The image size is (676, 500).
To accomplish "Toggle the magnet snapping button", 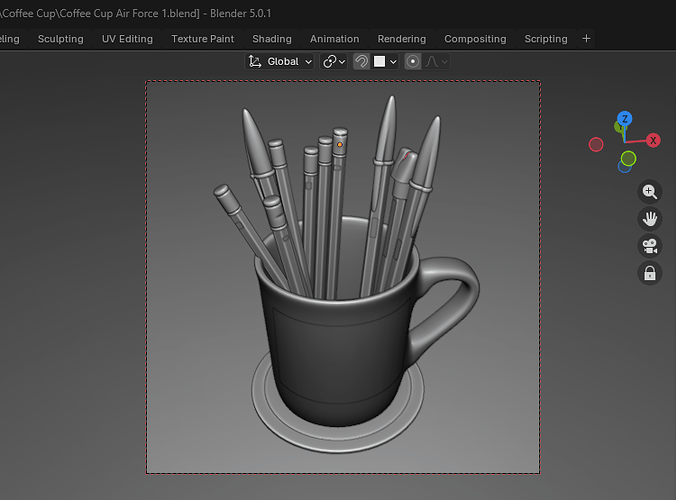I will click(x=361, y=62).
